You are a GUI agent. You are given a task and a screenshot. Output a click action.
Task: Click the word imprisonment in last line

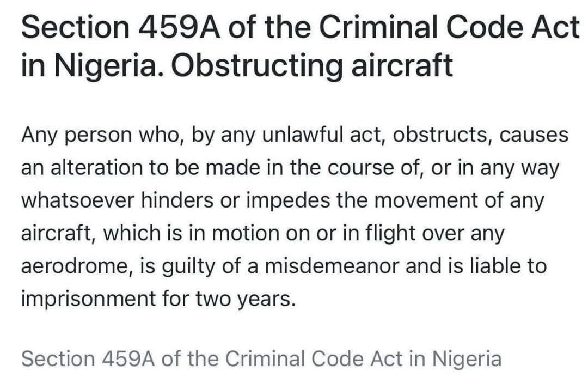(88, 299)
